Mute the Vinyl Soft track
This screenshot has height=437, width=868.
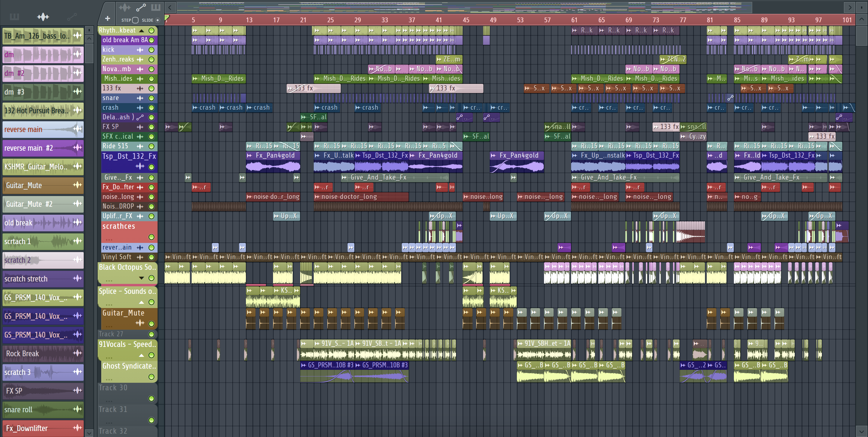tap(152, 257)
